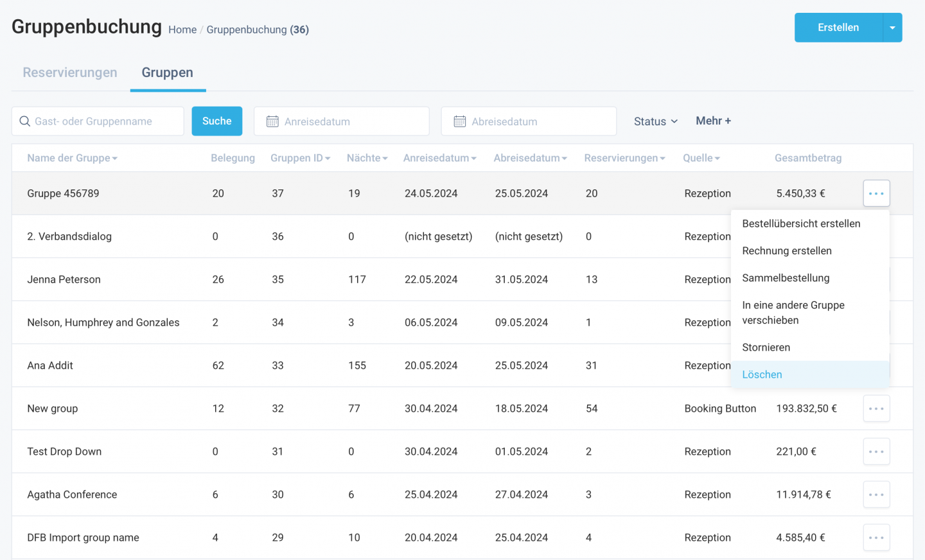
Task: Click Booking Button source cell
Action: click(720, 408)
